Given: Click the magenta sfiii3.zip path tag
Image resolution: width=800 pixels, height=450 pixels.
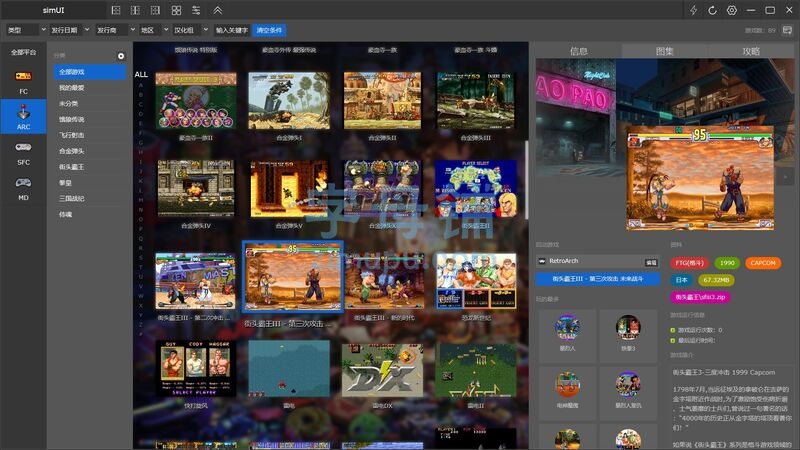Looking at the screenshot, I should pos(700,297).
